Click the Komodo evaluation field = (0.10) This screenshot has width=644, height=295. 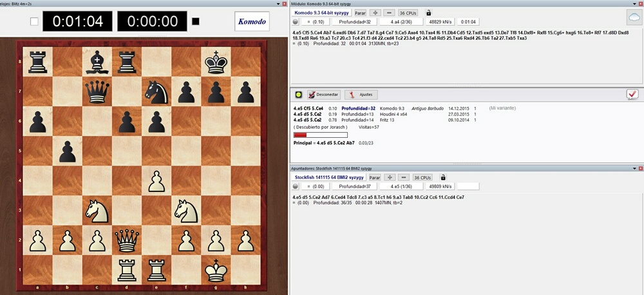pyautogui.click(x=316, y=22)
